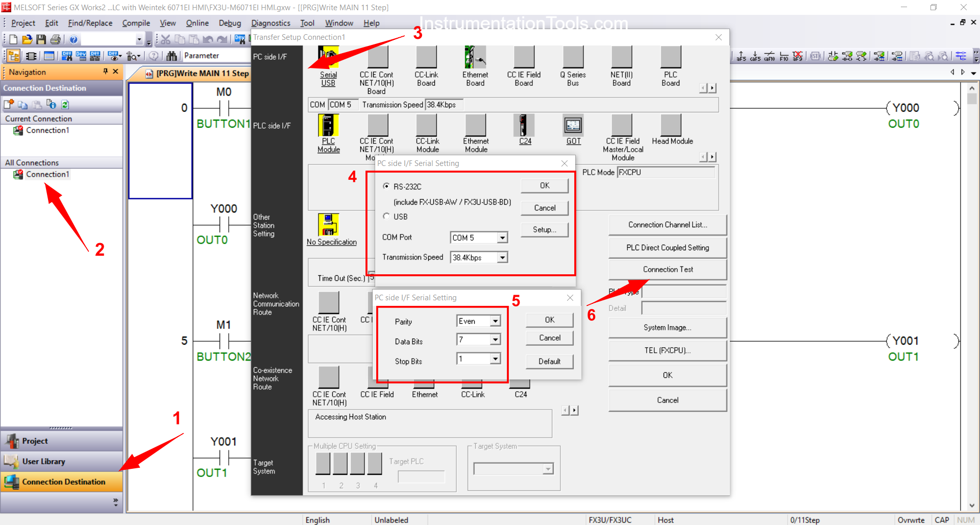The image size is (980, 525).
Task: Click the Connection Test button
Action: click(x=668, y=269)
